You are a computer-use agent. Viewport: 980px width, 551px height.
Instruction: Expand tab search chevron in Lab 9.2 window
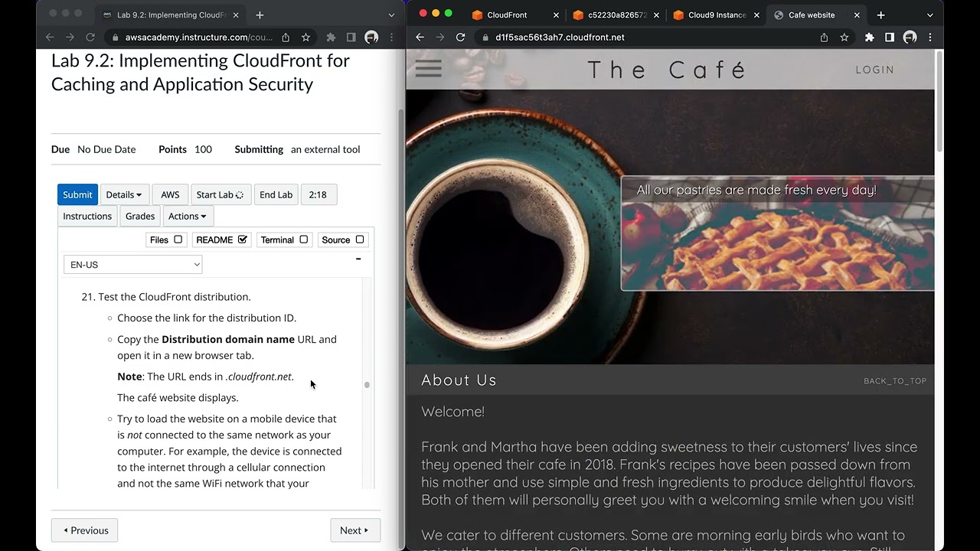click(391, 15)
